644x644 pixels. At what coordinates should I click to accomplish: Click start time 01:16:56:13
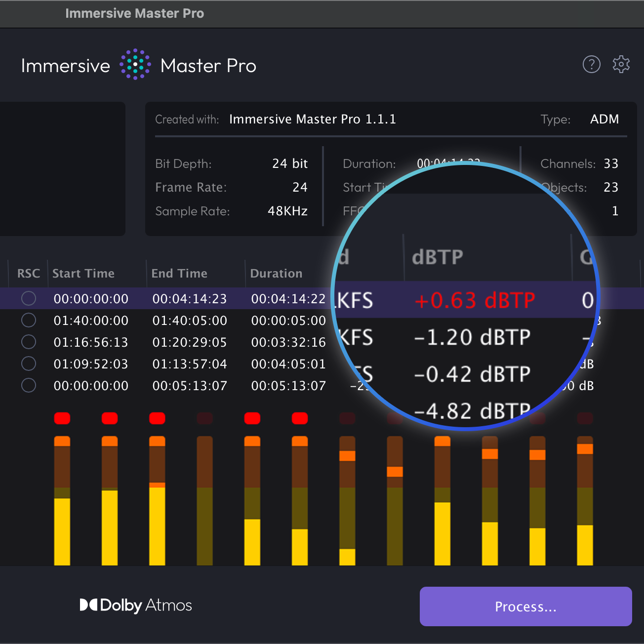click(91, 342)
